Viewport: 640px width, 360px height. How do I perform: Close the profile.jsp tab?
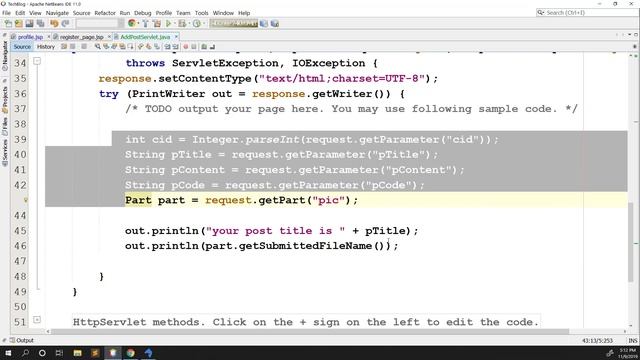[x=48, y=37]
